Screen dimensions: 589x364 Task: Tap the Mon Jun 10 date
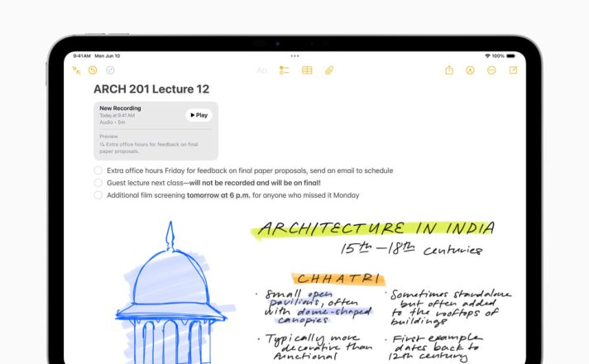[107, 55]
